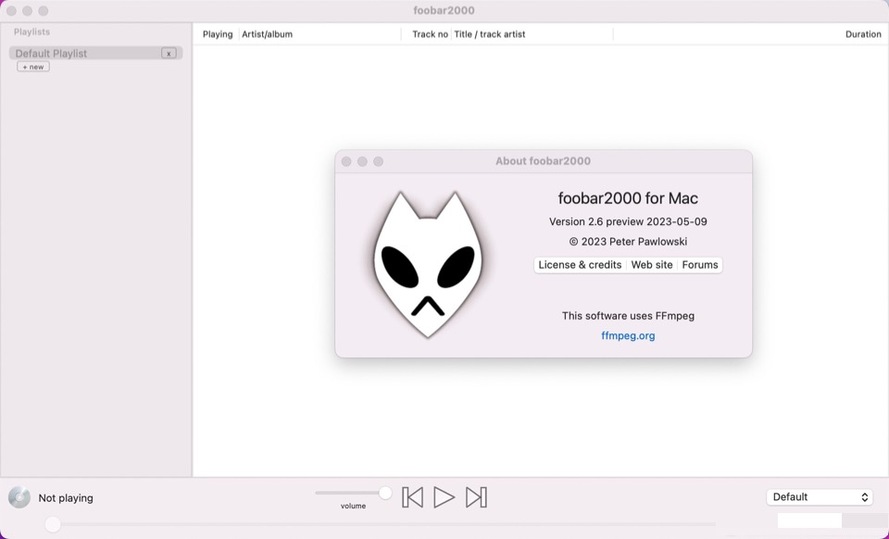Open the Forums button
This screenshot has height=539, width=889.
coord(700,265)
